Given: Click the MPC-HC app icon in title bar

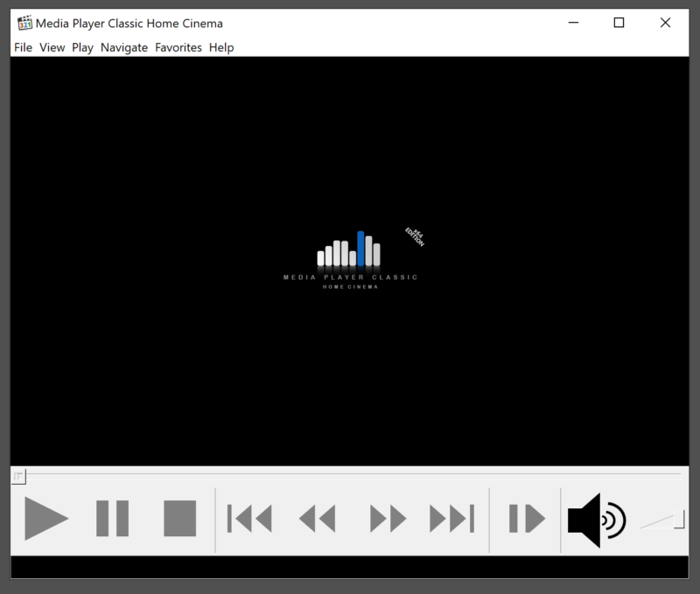Looking at the screenshot, I should click(x=24, y=24).
